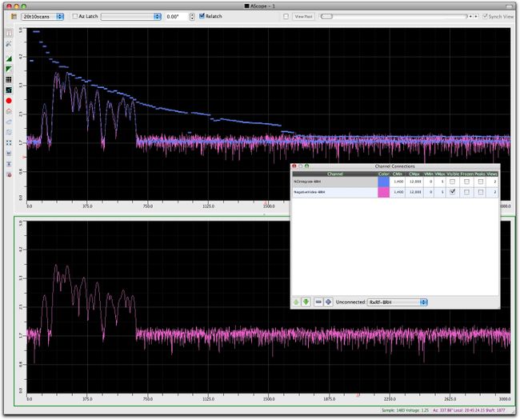Check Frozen for the first channel row
Image resolution: width=520 pixels, height=420 pixels.
pos(466,182)
